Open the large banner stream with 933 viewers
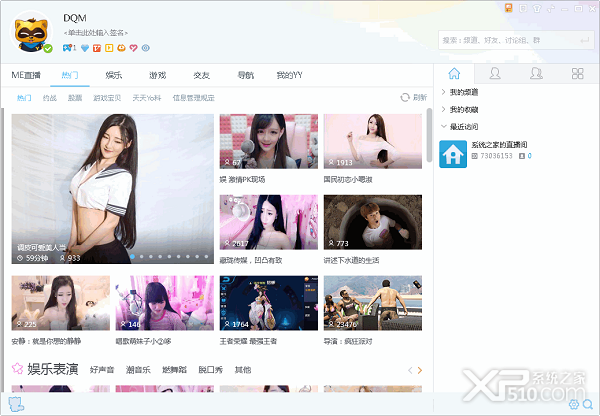This screenshot has width=600, height=416. pyautogui.click(x=112, y=189)
